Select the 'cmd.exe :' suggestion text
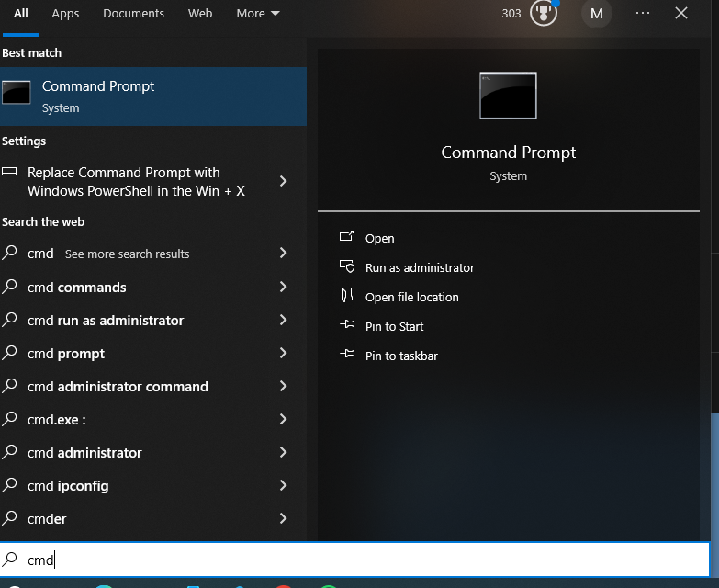 56,420
